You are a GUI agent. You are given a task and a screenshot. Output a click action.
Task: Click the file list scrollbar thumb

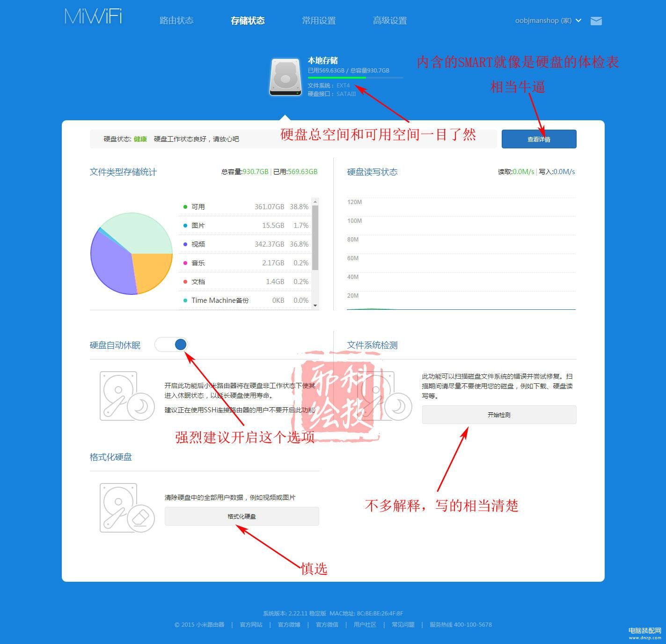click(315, 238)
